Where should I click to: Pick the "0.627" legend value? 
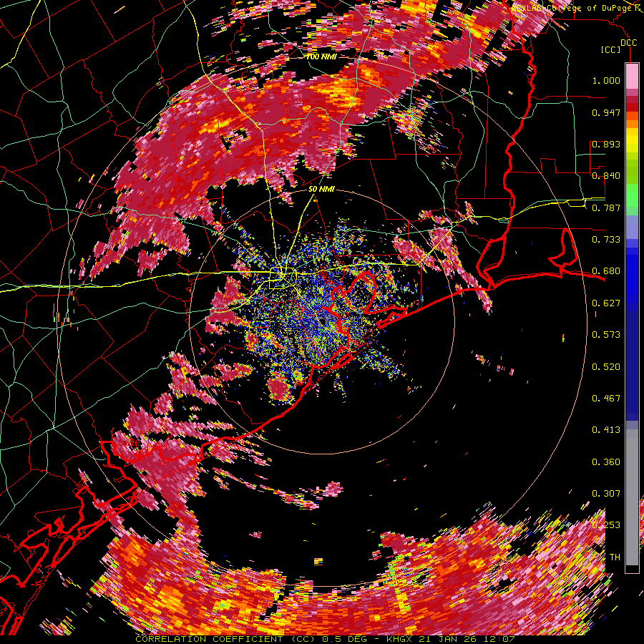pos(606,303)
